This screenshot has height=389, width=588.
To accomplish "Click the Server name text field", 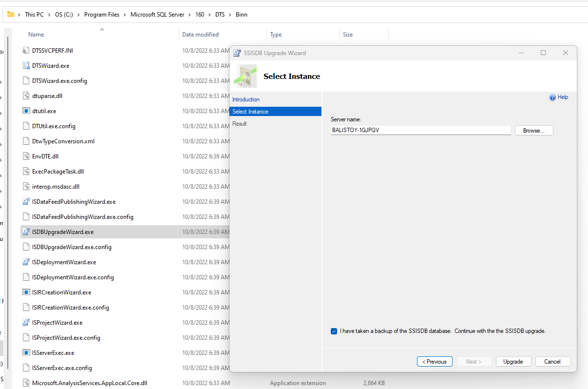I will (x=420, y=130).
